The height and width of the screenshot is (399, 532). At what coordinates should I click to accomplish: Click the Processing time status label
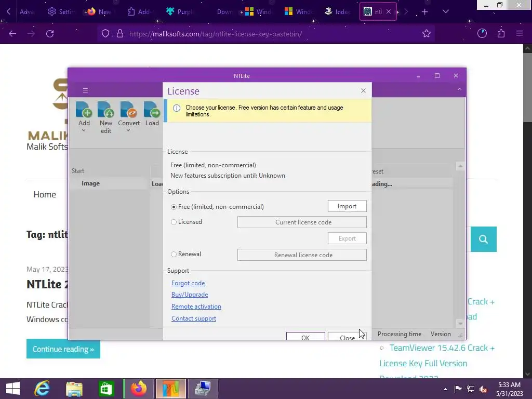[400, 334]
